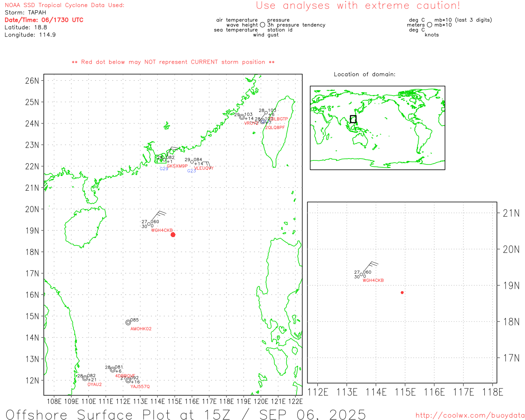This screenshot has height=420, width=525.
Task: Click station ID YAJ557Q
Action: pos(140,387)
